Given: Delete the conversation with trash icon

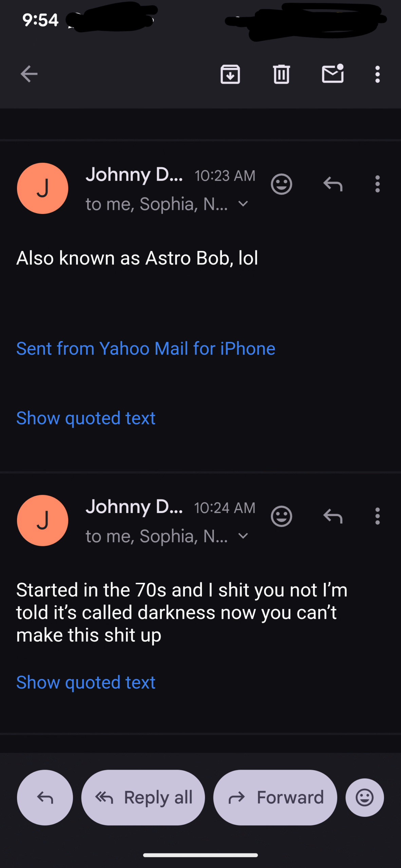Looking at the screenshot, I should (x=281, y=74).
